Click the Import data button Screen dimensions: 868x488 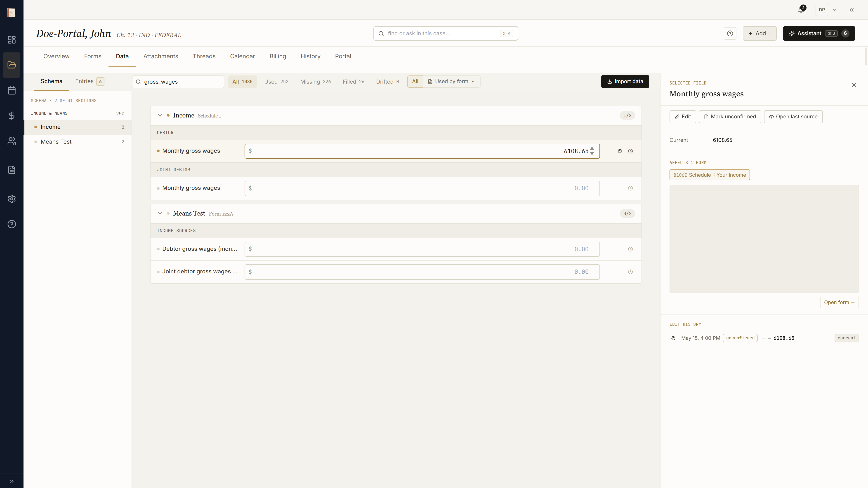625,82
